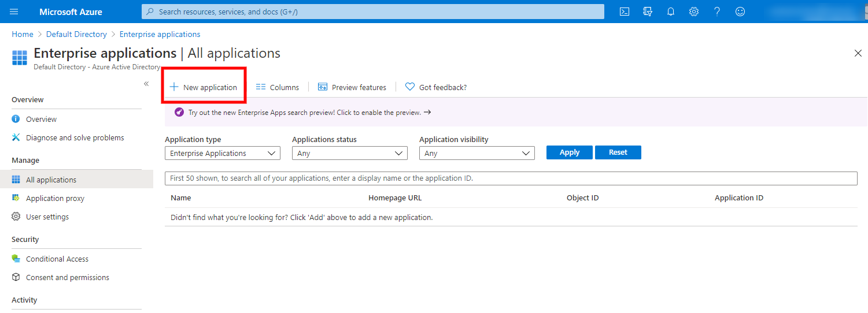This screenshot has height=313, width=868.
Task: Open the Directory and subscription filter icon
Action: pyautogui.click(x=648, y=12)
